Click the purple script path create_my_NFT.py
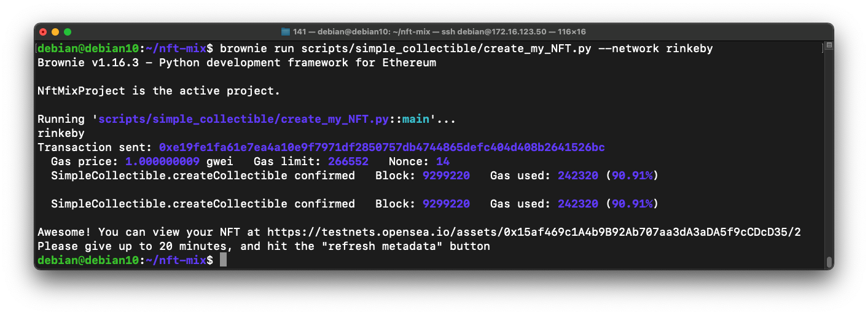The width and height of the screenshot is (868, 315). [243, 119]
